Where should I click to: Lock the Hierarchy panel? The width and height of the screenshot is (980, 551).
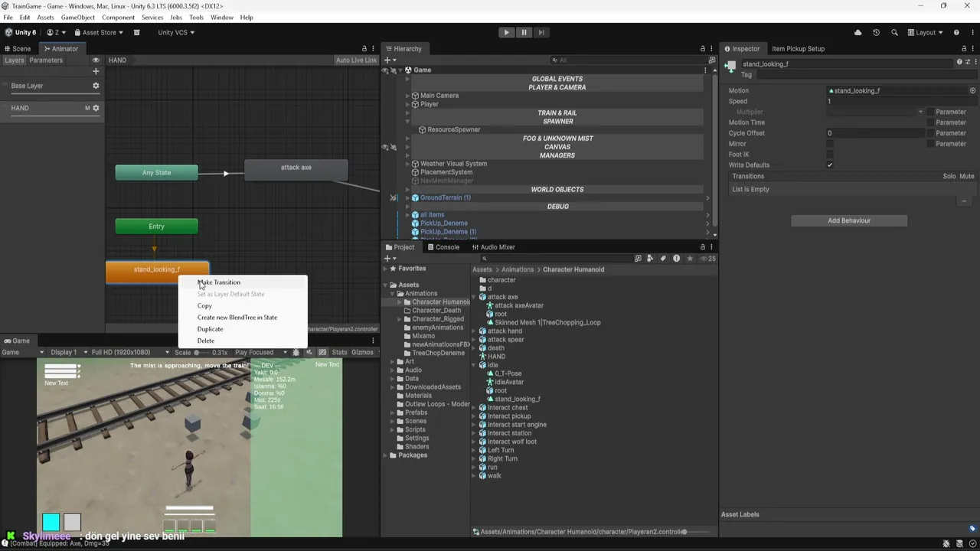703,48
